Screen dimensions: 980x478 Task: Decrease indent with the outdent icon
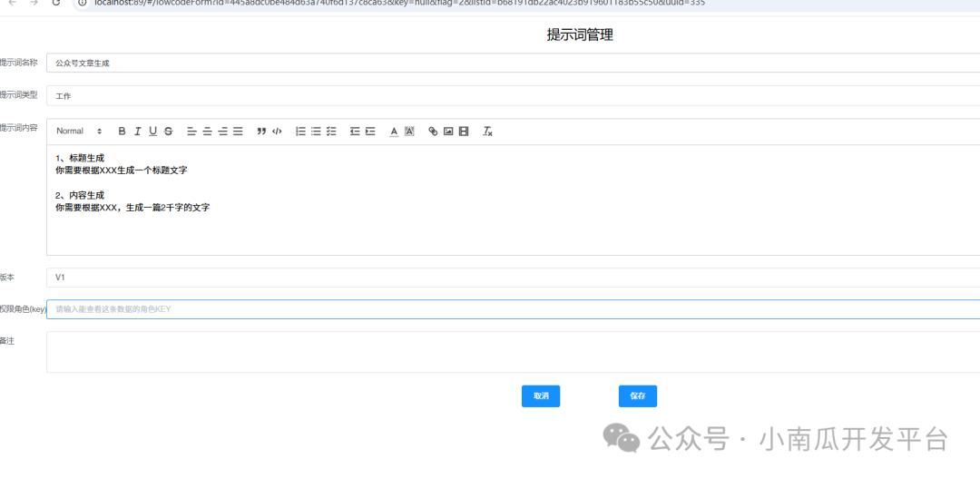tap(355, 132)
